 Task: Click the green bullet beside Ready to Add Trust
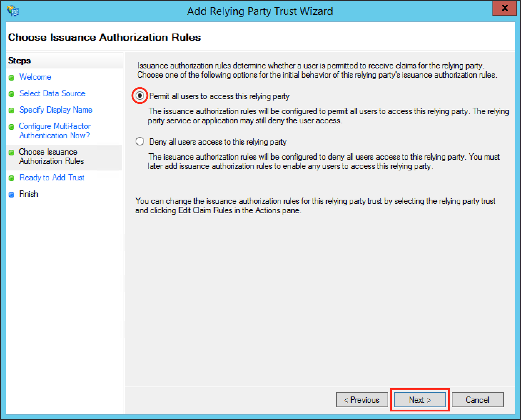click(11, 178)
